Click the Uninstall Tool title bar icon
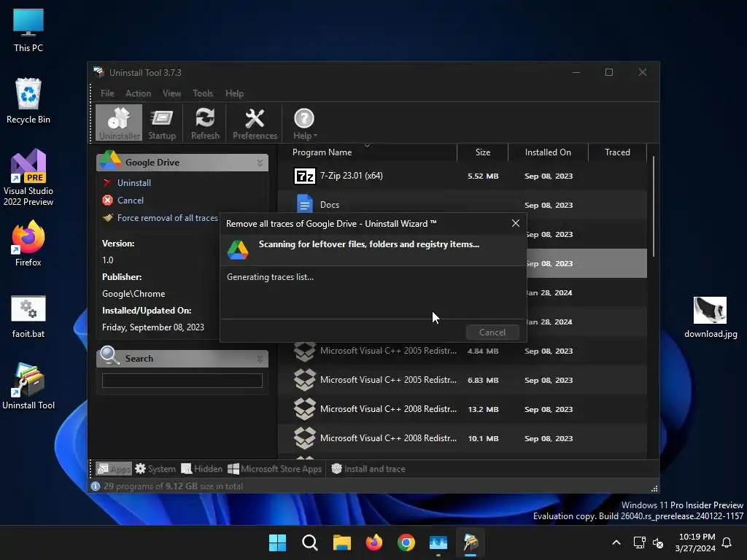 coord(98,72)
